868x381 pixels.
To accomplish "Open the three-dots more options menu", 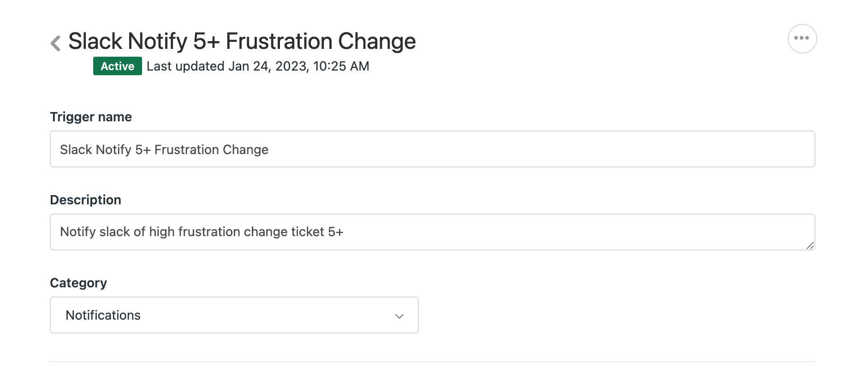I will (x=802, y=39).
